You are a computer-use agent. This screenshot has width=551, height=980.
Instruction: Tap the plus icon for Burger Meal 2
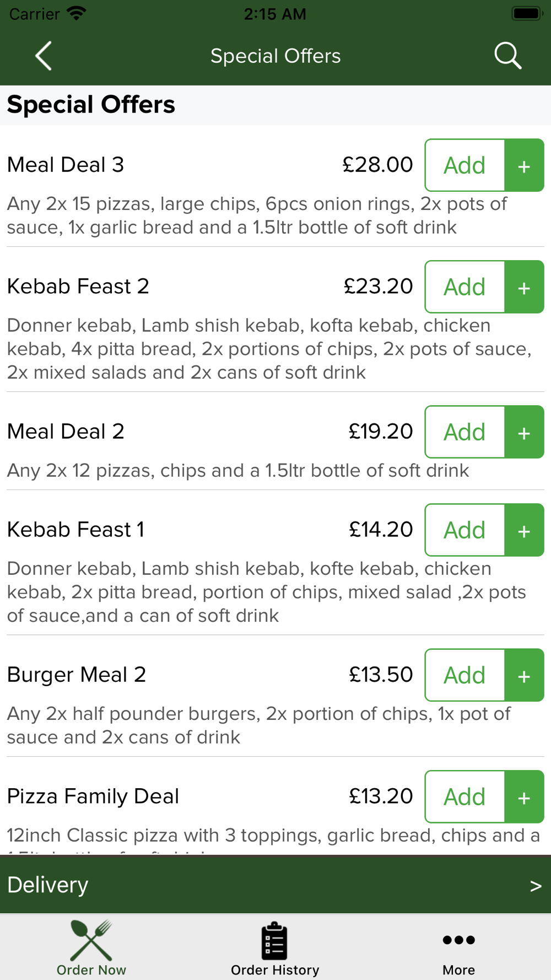525,675
